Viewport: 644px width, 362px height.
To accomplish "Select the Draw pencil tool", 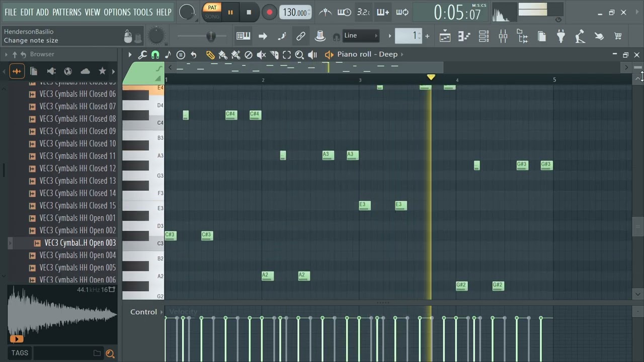I will (210, 55).
